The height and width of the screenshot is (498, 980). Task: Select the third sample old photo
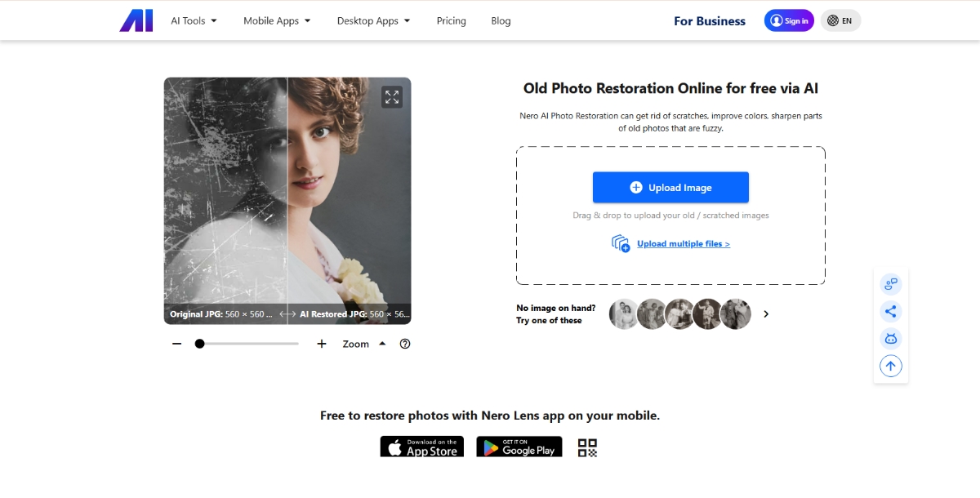(x=680, y=313)
